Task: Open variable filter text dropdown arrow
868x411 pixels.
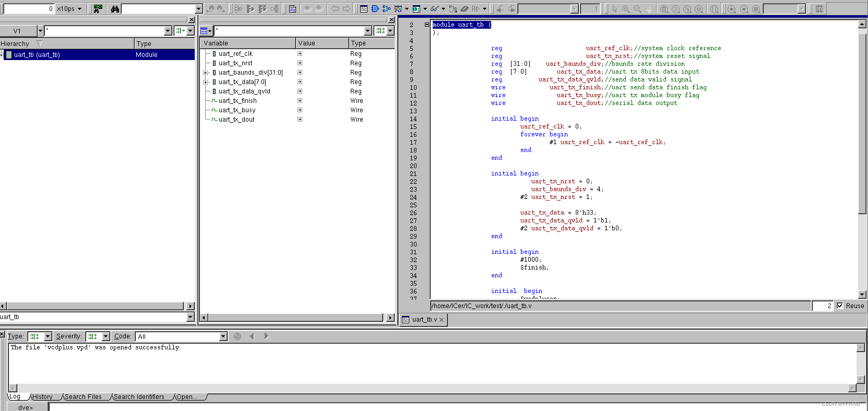Action: tap(367, 31)
